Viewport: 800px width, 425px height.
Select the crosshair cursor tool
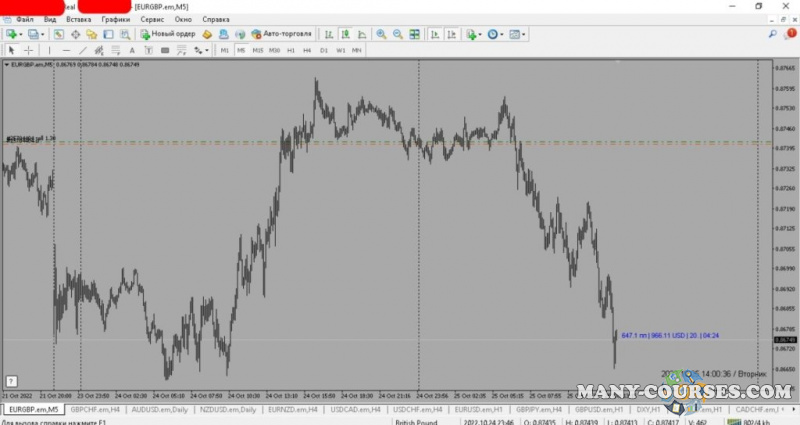[x=28, y=50]
